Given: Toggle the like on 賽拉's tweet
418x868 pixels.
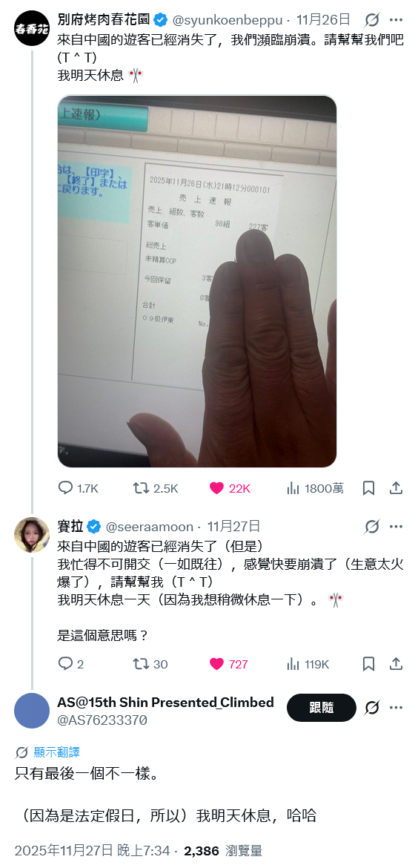Looking at the screenshot, I should pyautogui.click(x=229, y=664).
